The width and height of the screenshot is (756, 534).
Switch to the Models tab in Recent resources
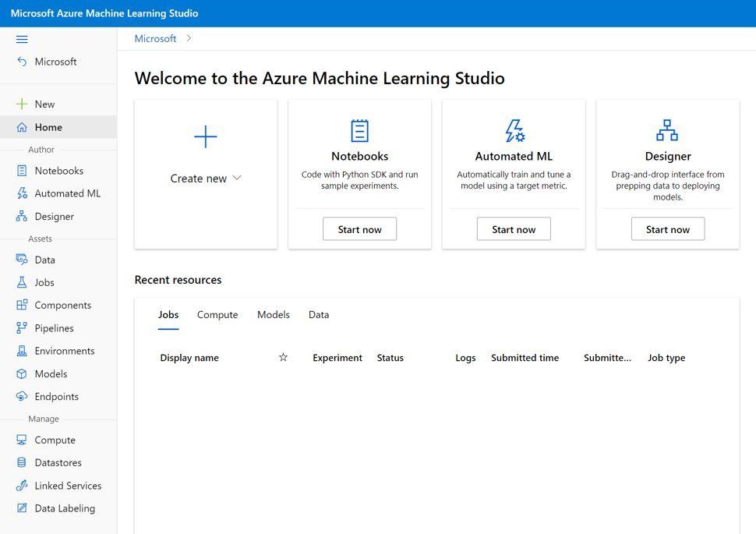(273, 314)
